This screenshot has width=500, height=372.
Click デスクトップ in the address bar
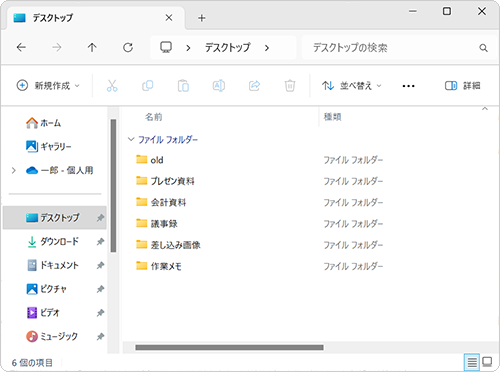[228, 48]
